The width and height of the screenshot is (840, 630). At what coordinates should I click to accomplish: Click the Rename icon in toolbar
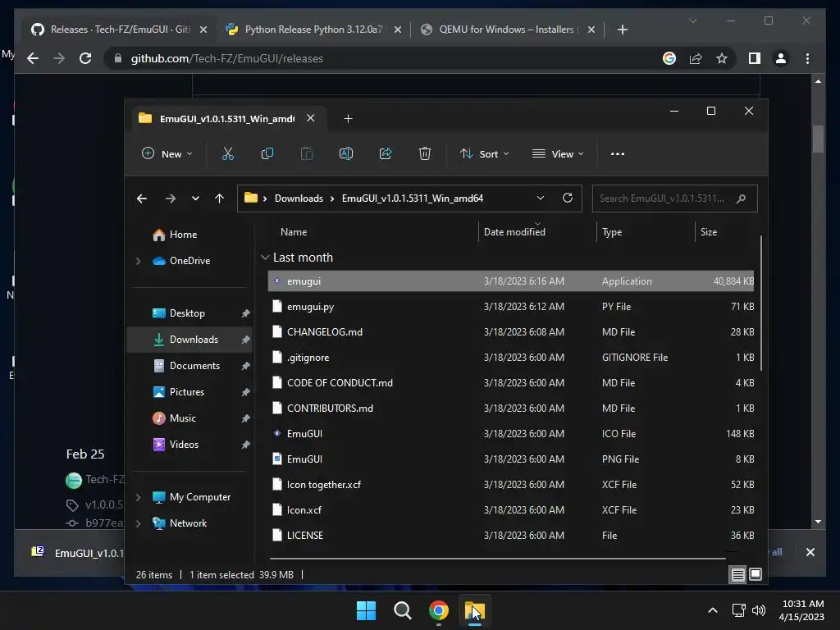(346, 153)
